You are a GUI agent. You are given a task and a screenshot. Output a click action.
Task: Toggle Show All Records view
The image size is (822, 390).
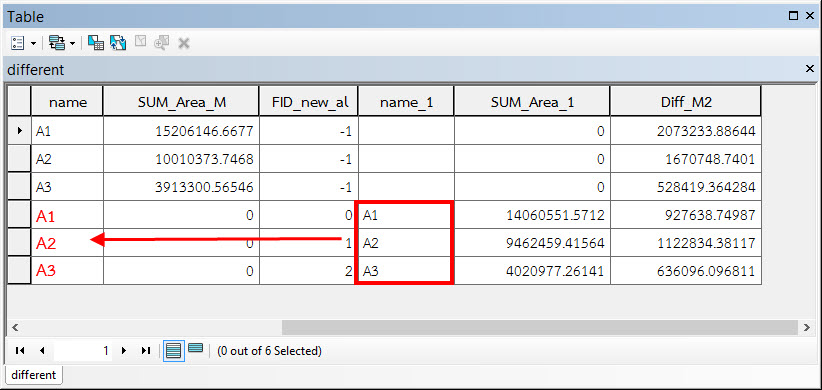pyautogui.click(x=174, y=351)
